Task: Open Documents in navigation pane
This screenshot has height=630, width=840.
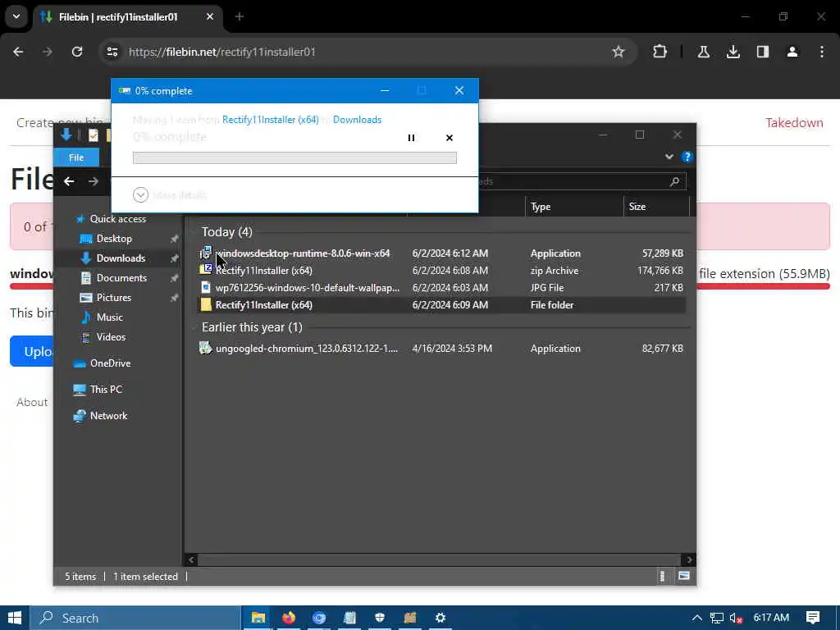Action: click(x=121, y=278)
